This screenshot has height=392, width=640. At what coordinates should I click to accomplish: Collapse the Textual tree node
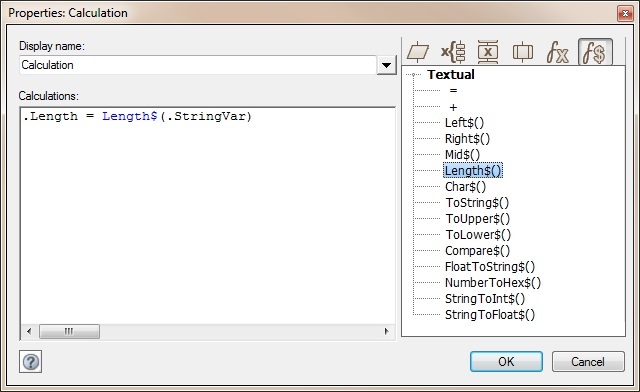(x=413, y=74)
